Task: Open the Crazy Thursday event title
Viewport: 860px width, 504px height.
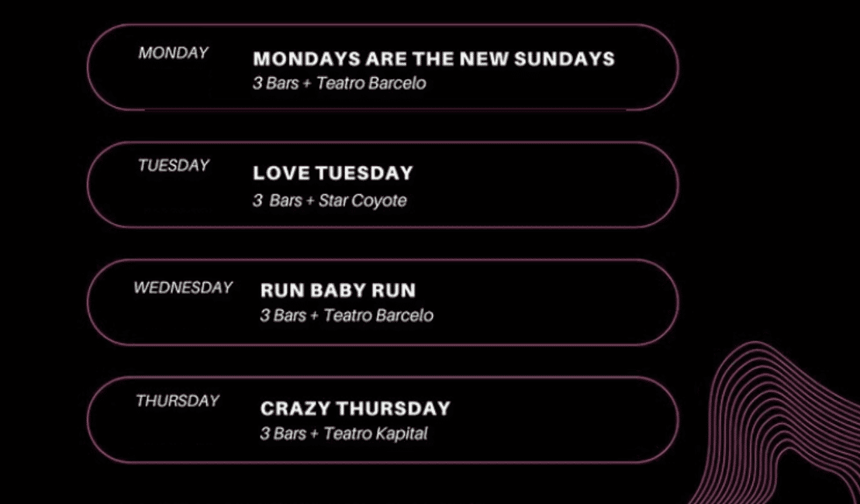Action: tap(355, 409)
